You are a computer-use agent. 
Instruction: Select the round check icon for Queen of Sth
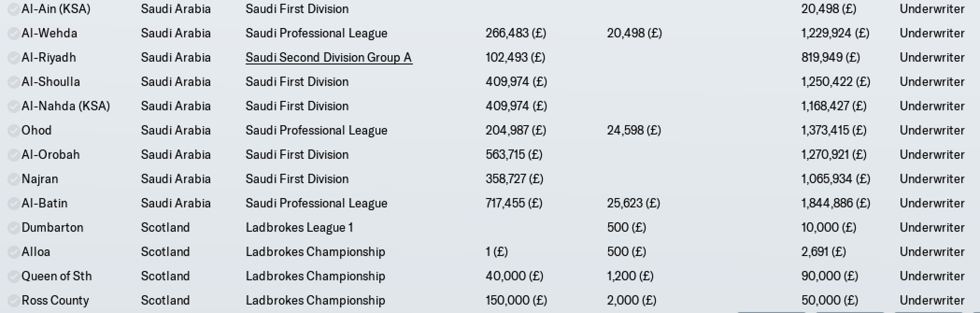[14, 277]
